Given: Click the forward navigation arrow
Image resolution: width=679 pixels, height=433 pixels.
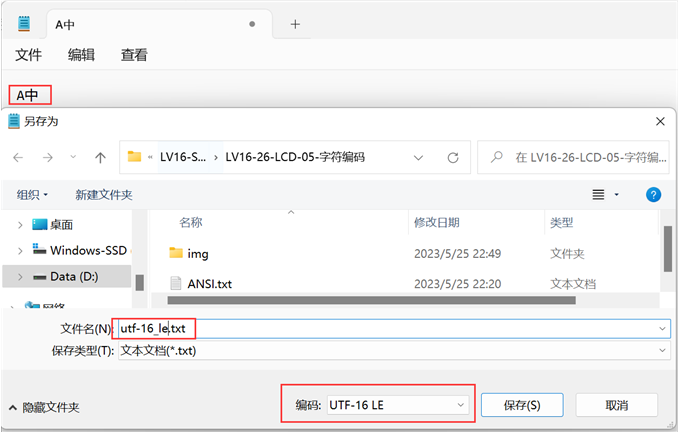Looking at the screenshot, I should pyautogui.click(x=46, y=157).
